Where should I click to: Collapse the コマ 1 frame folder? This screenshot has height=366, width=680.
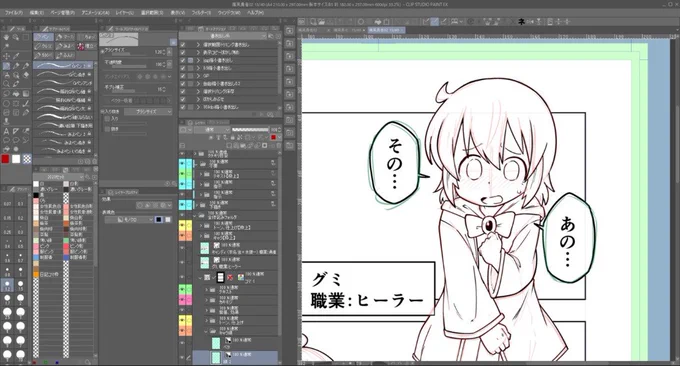pyautogui.click(x=199, y=278)
